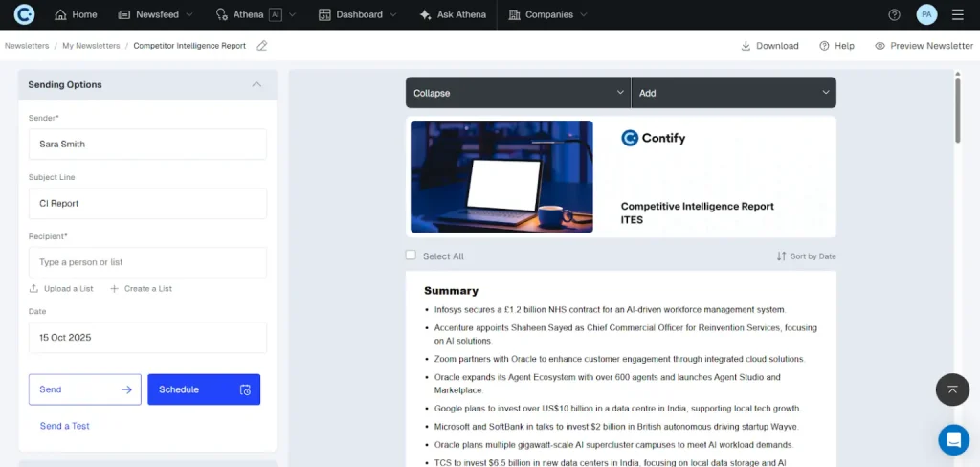Go to My Newsletters breadcrumb
The height and width of the screenshot is (467, 980).
(x=91, y=46)
